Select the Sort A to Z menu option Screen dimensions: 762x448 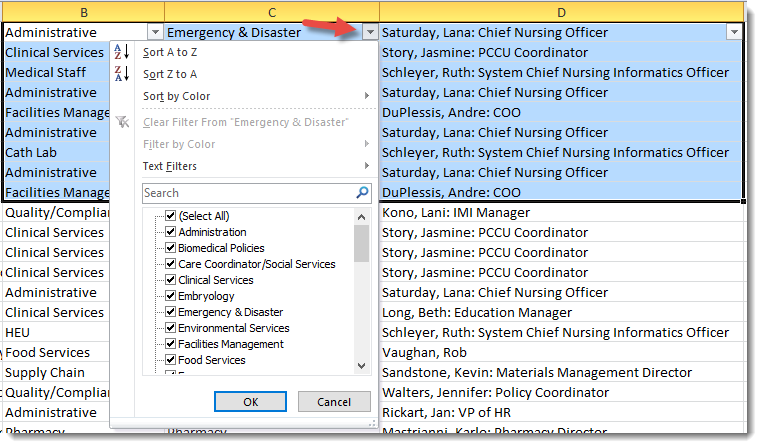pyautogui.click(x=170, y=52)
